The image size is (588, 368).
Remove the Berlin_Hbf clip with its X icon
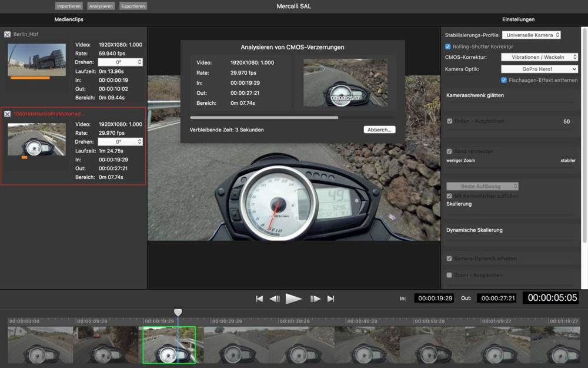click(8, 34)
